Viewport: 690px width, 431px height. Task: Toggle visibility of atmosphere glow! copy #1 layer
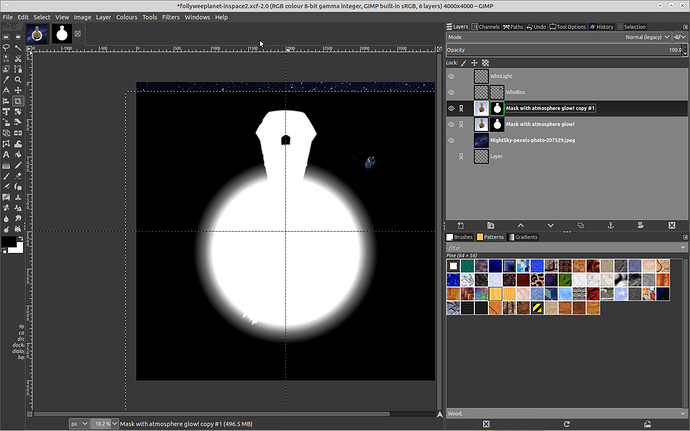tap(451, 108)
